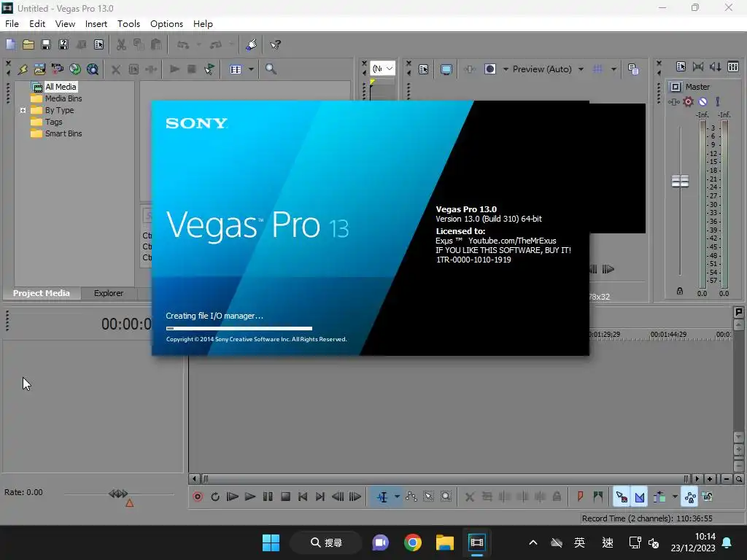Select the Normal Edit tool
The image size is (747, 560).
coord(382,497)
